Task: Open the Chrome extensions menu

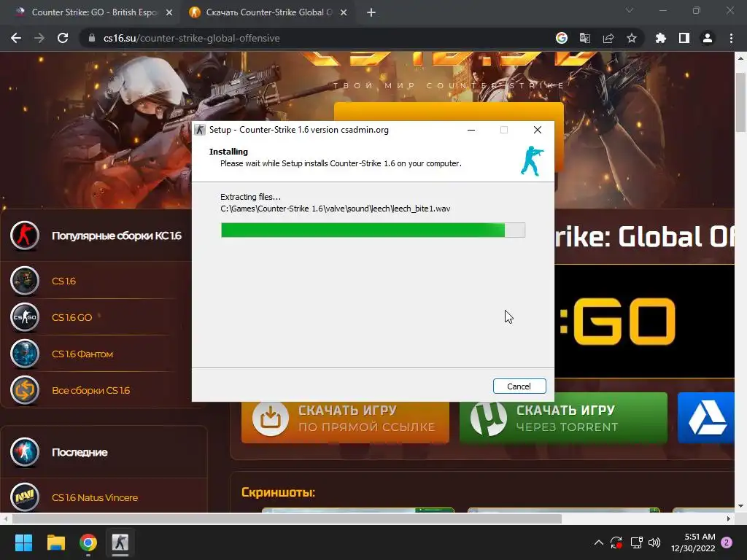Action: [661, 38]
